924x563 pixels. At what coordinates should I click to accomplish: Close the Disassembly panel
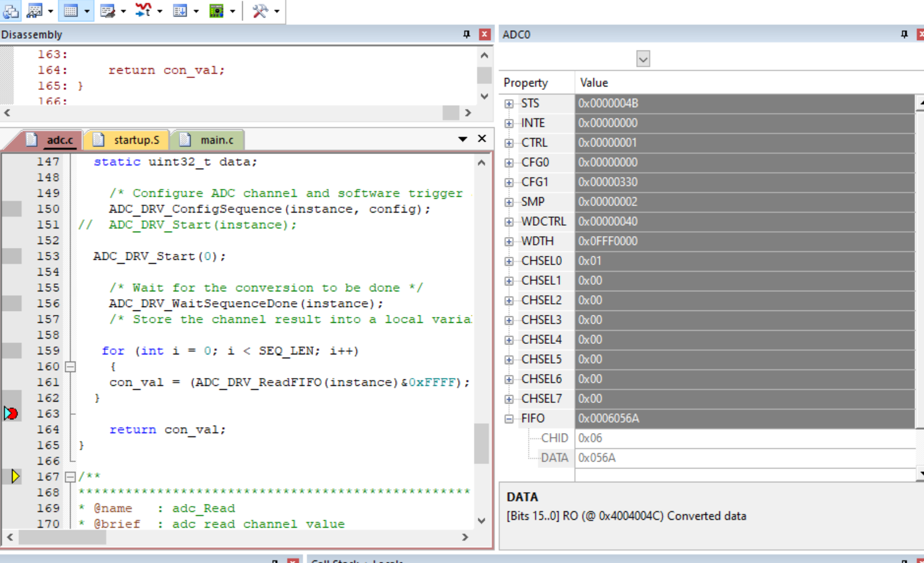click(x=485, y=34)
